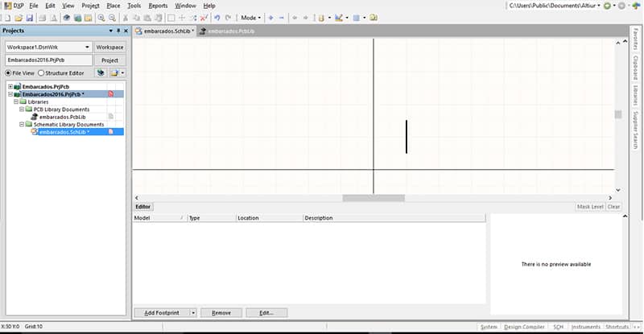Select the Structure Editor radio button
This screenshot has width=644, height=334.
41,73
